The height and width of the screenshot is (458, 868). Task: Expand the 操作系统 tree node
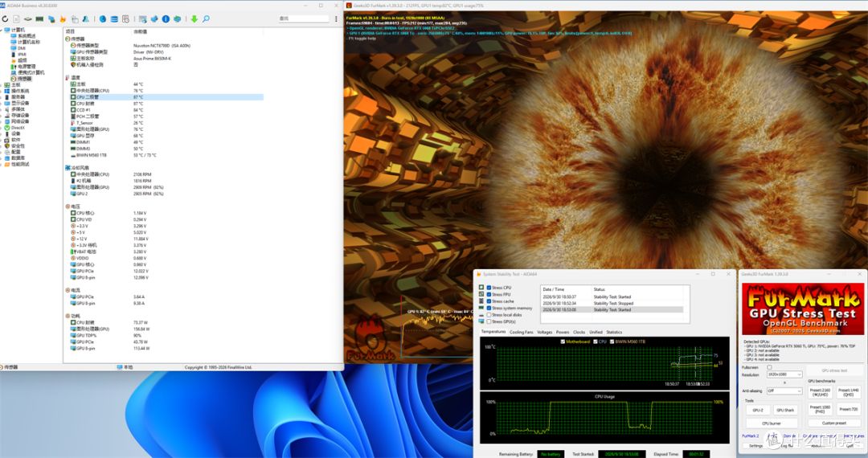pyautogui.click(x=2, y=91)
